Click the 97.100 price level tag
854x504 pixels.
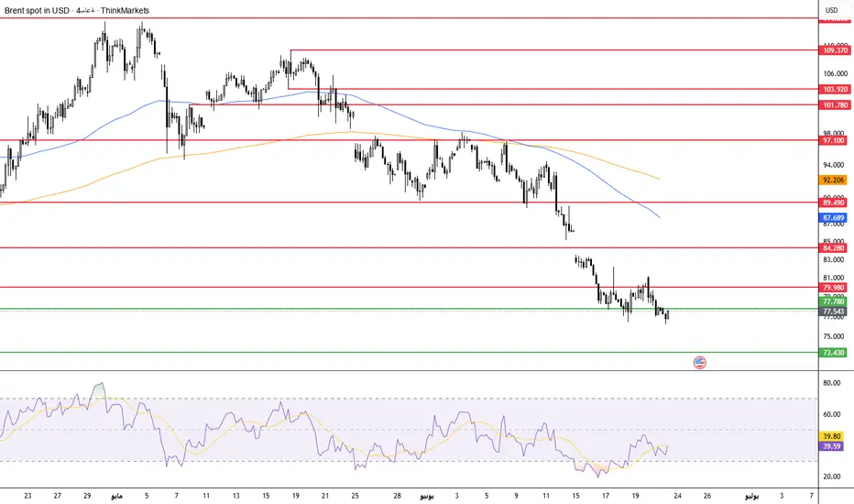833,140
